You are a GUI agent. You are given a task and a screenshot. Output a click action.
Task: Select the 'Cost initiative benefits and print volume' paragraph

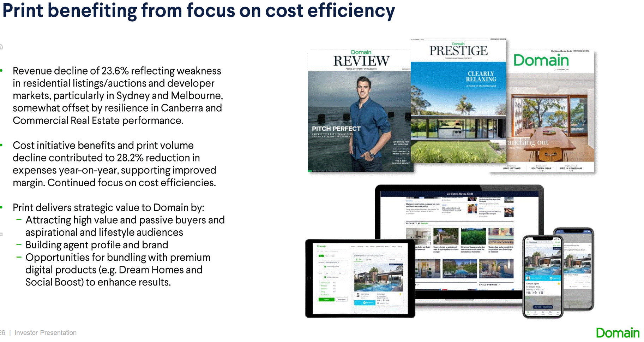[x=115, y=164]
